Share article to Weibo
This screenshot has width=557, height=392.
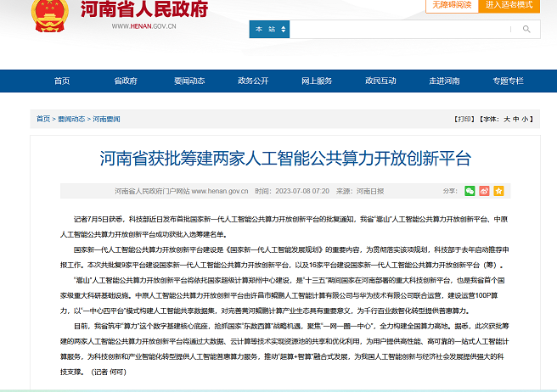coord(484,191)
